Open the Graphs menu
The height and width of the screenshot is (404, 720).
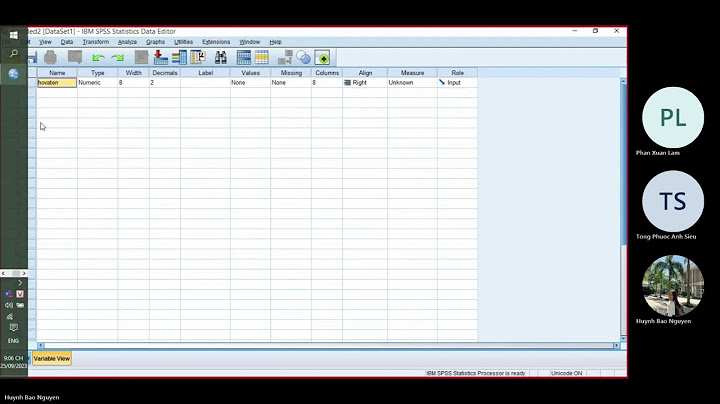point(155,42)
